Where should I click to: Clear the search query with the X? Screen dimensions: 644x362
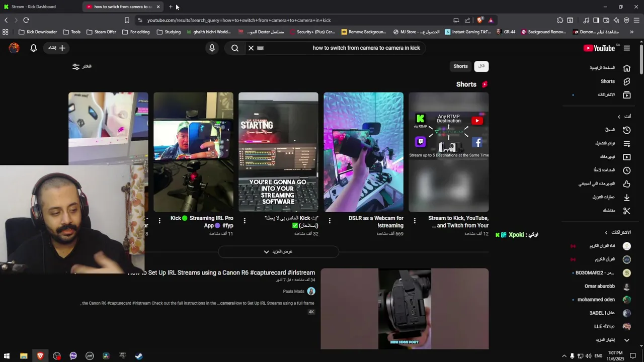[x=251, y=48]
